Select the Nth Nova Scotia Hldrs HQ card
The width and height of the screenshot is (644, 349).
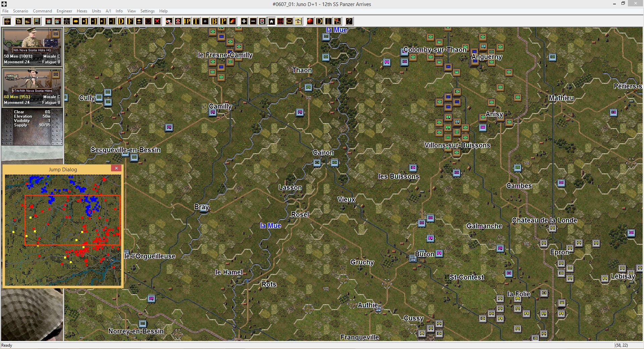coord(32,47)
